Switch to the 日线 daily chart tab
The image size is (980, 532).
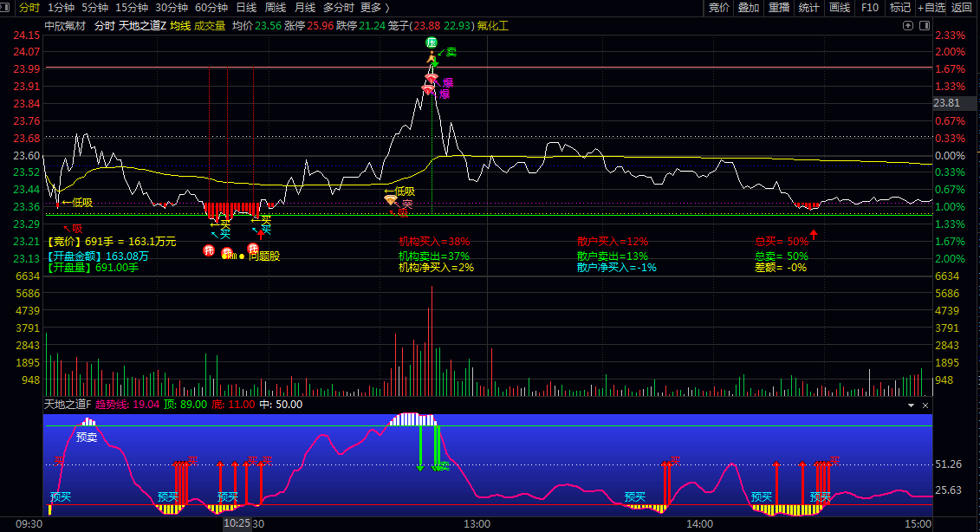(246, 8)
